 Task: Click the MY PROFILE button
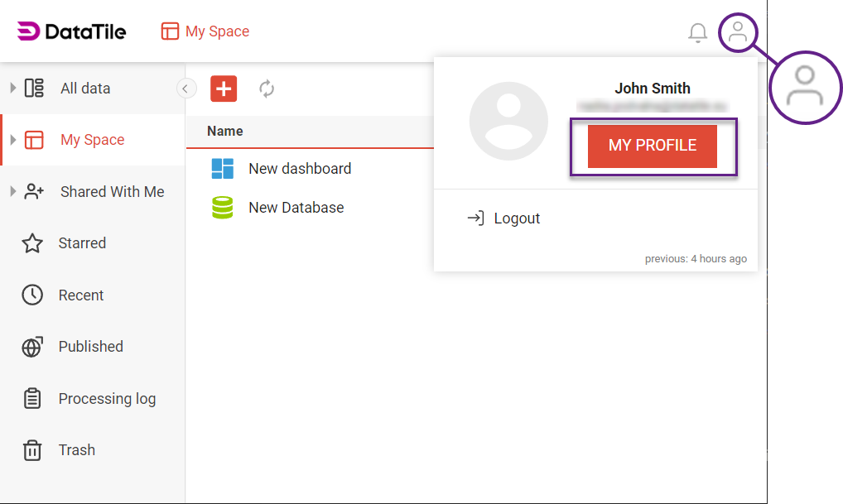653,145
